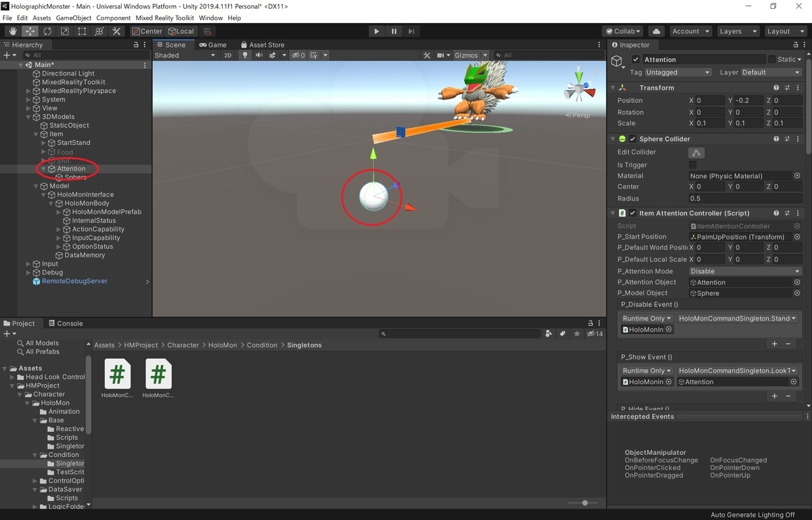The width and height of the screenshot is (812, 520).
Task: Open the Window menu
Action: tap(210, 18)
